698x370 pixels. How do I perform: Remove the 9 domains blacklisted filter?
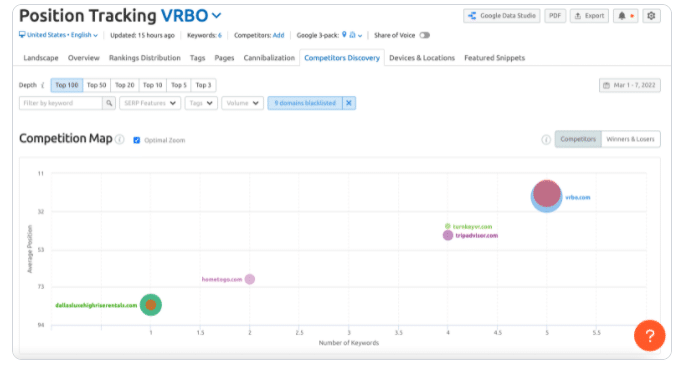click(x=349, y=103)
